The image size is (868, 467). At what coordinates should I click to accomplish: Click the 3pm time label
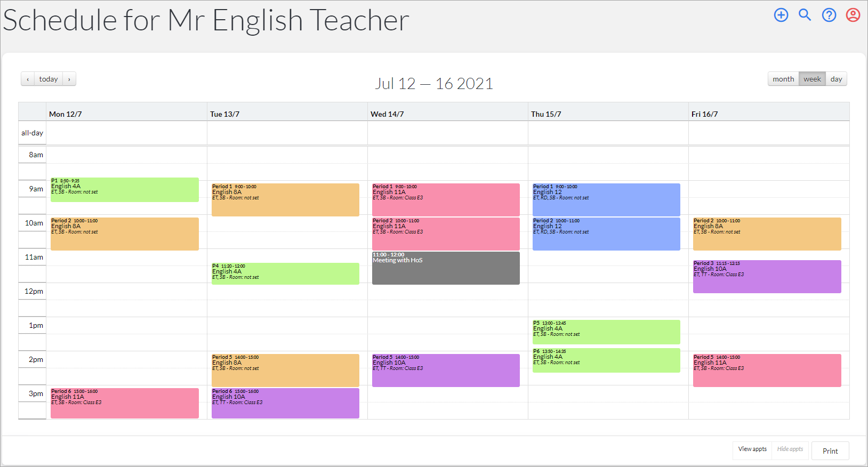[x=36, y=393]
